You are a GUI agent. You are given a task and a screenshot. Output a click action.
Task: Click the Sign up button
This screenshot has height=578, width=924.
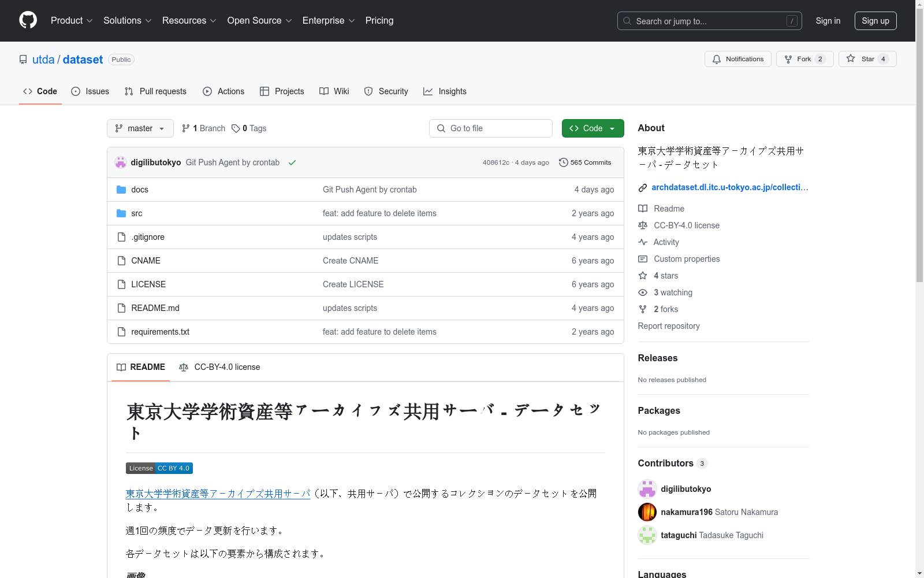(x=875, y=21)
